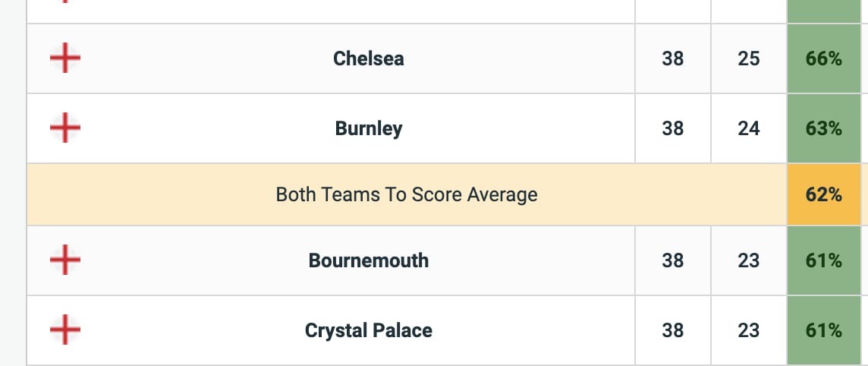Click Burnley's BTTS count 24
Screen dimensions: 868x366
(748, 128)
